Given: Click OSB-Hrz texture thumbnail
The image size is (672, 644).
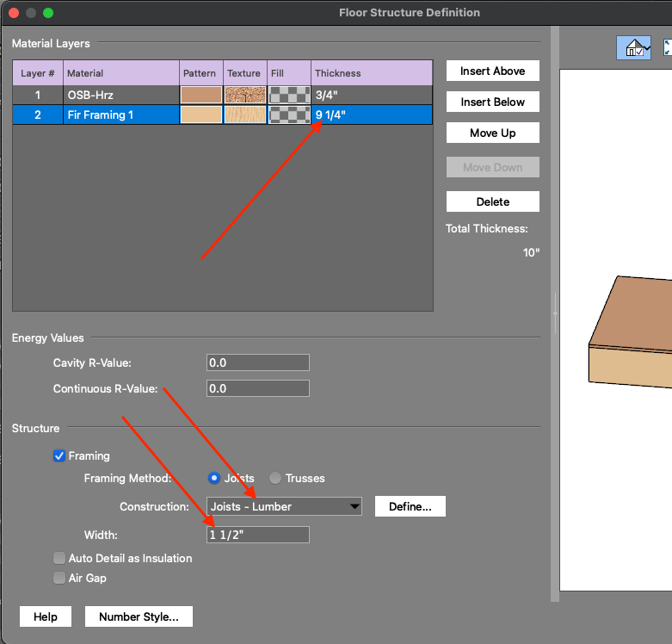Looking at the screenshot, I should coord(245,95).
